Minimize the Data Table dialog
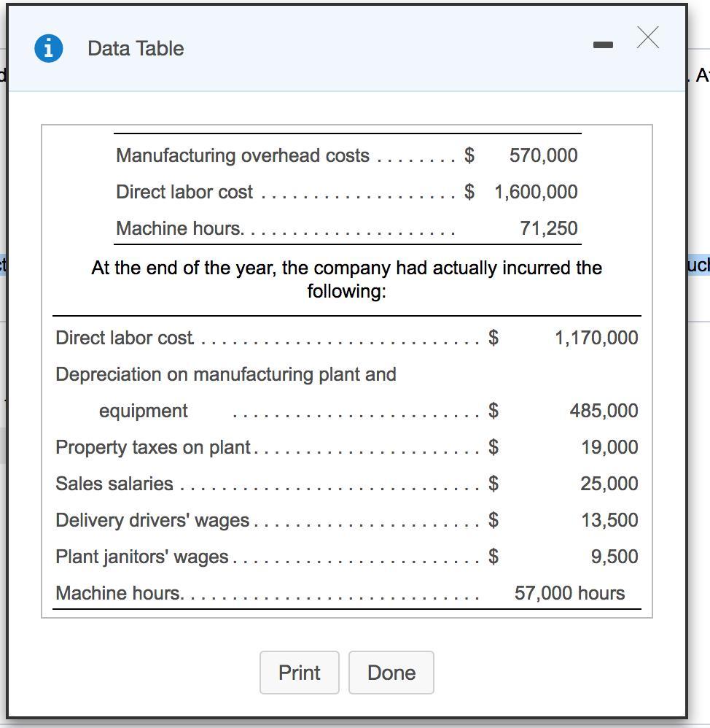 pyautogui.click(x=603, y=45)
